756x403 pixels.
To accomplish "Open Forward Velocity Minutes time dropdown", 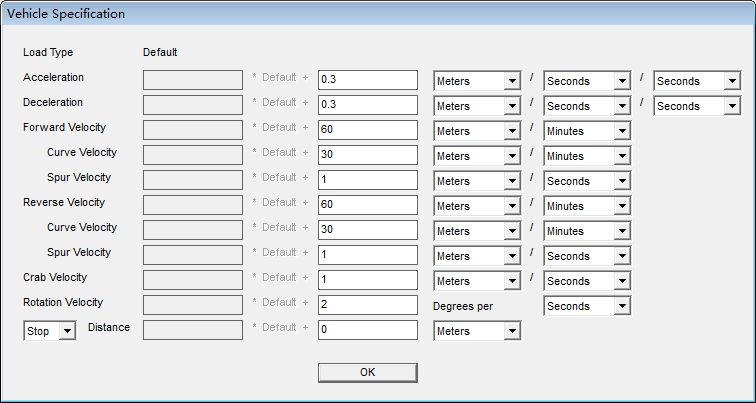I will [587, 131].
